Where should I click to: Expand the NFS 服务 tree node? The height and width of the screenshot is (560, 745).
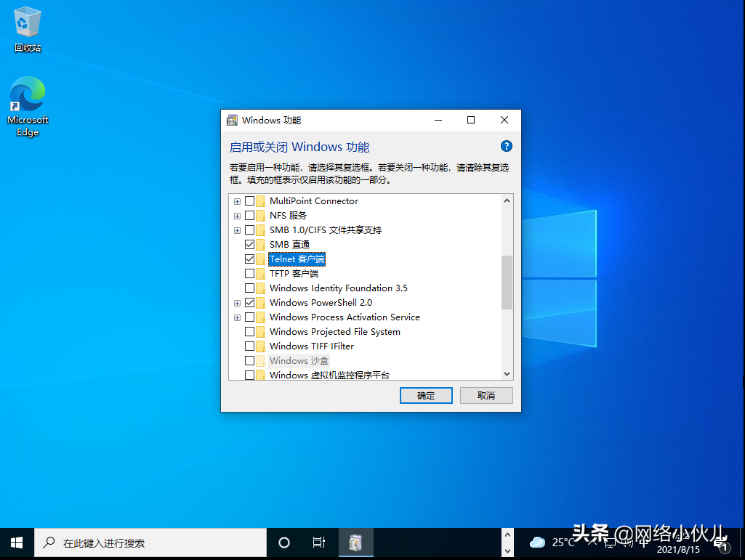pos(237,215)
